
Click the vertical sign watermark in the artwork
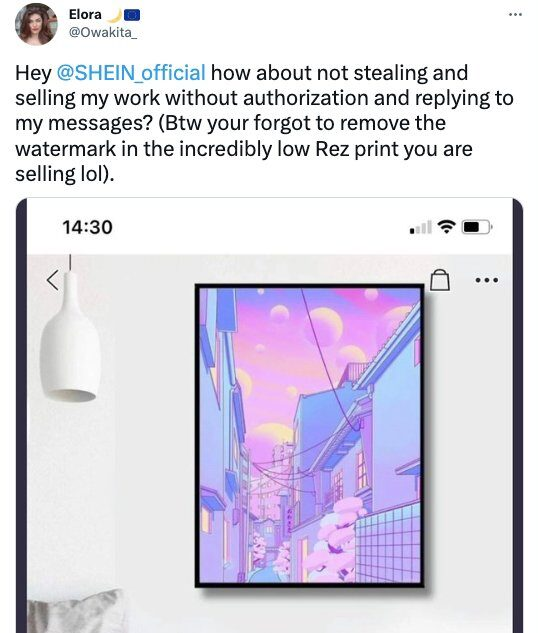(x=289, y=521)
